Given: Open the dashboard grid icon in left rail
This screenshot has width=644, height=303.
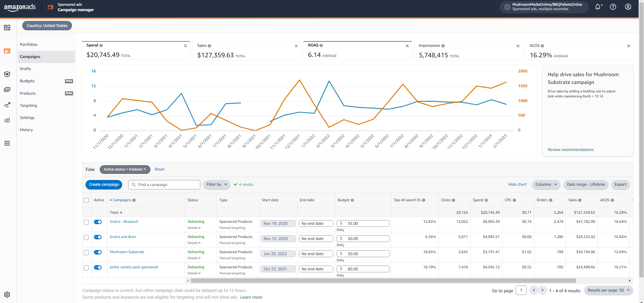Looking at the screenshot, I should point(7,28).
